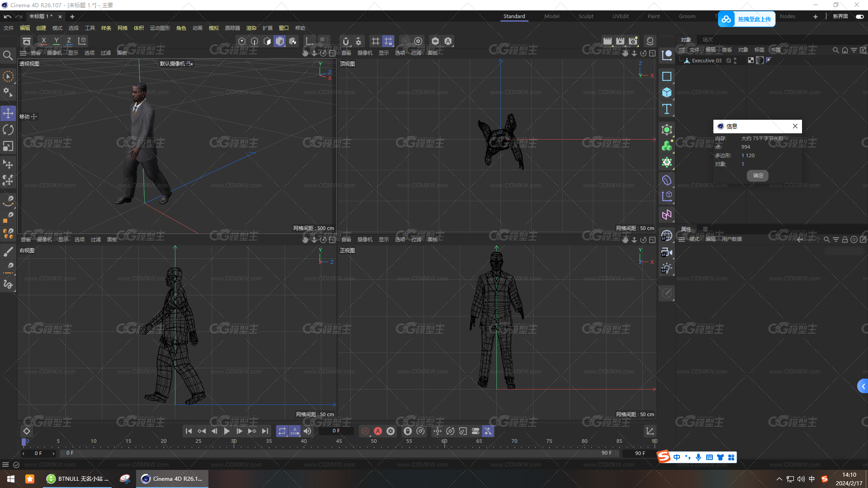The height and width of the screenshot is (488, 868).
Task: Toggle the Enable Snap button
Action: 346,41
